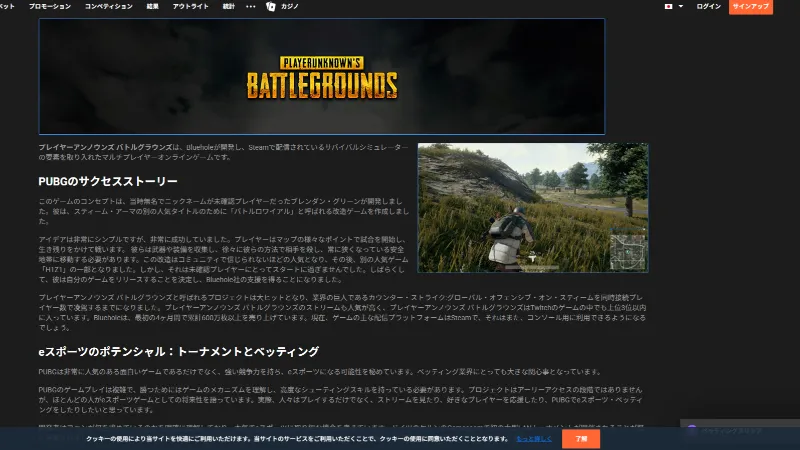Click the PUBGのサクセスストーリー heading
Screen dimensions: 800x450
108,181
